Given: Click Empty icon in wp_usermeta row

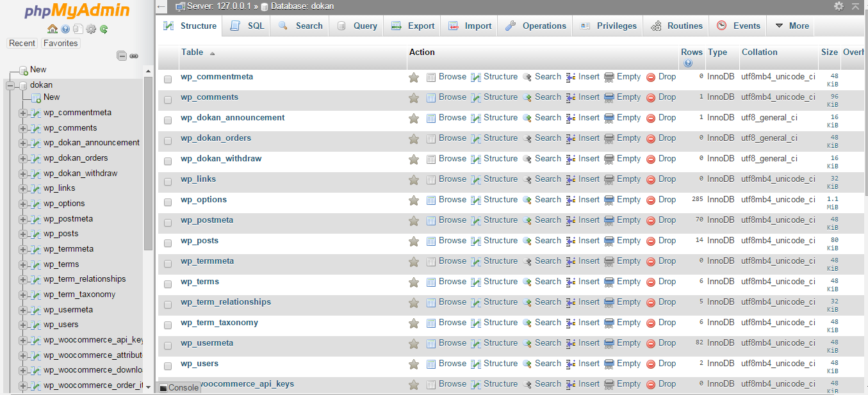Looking at the screenshot, I should [609, 344].
